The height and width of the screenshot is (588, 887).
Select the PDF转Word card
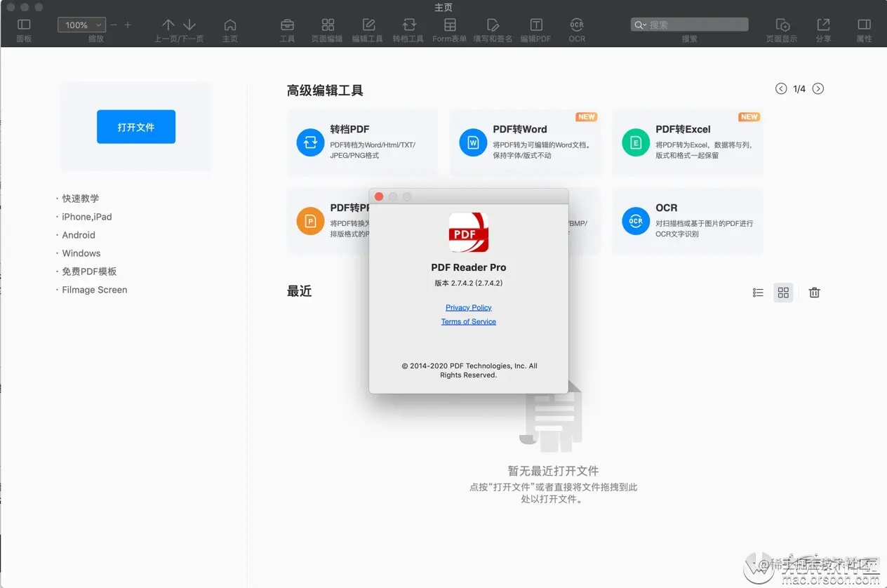coord(525,142)
